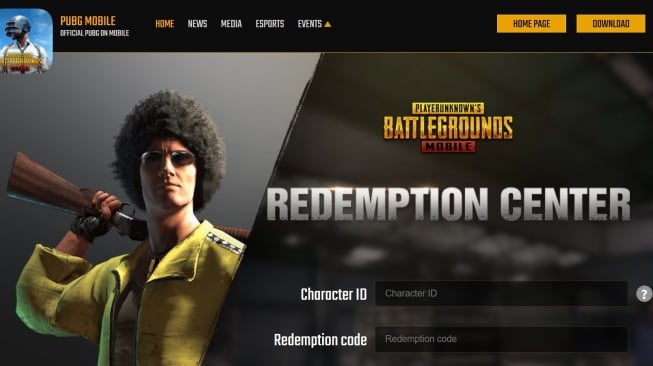This screenshot has width=653, height=366.
Task: Focus the Redemption code input field
Action: point(501,339)
